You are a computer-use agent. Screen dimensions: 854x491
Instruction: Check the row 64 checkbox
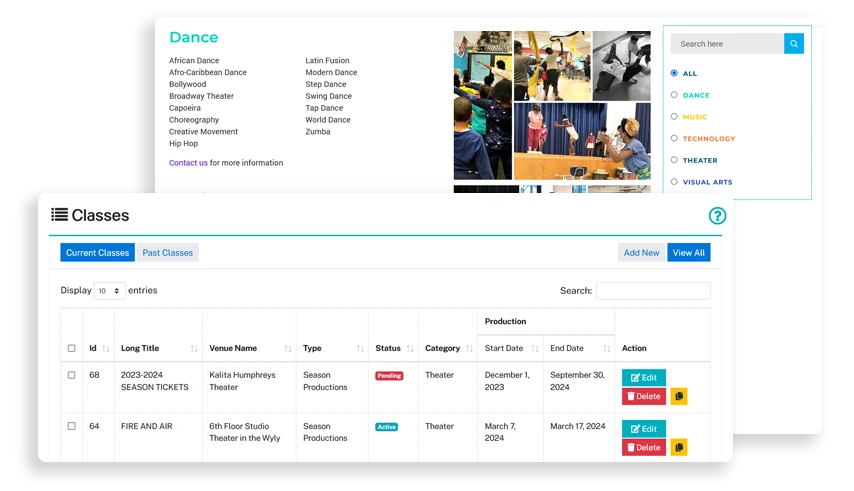coord(71,426)
